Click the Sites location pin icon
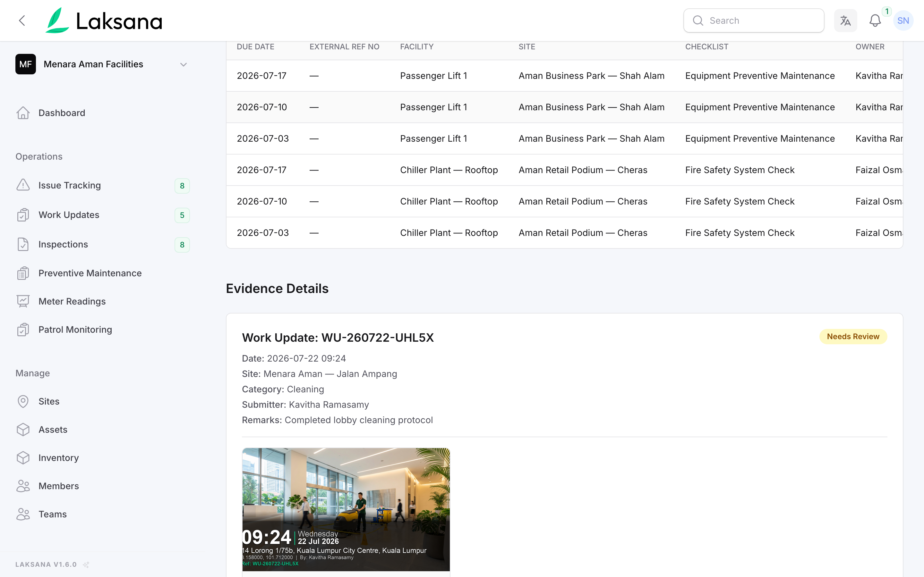The image size is (924, 577). pos(23,401)
